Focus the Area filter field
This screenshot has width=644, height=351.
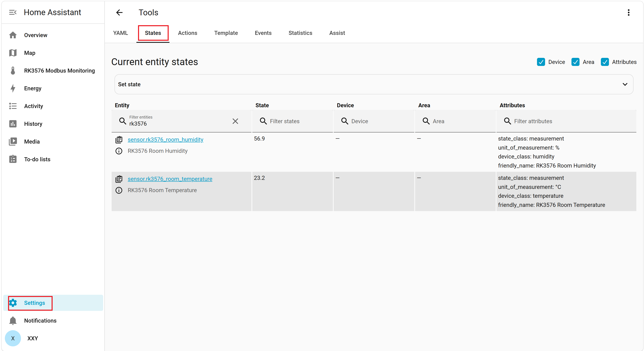click(455, 121)
